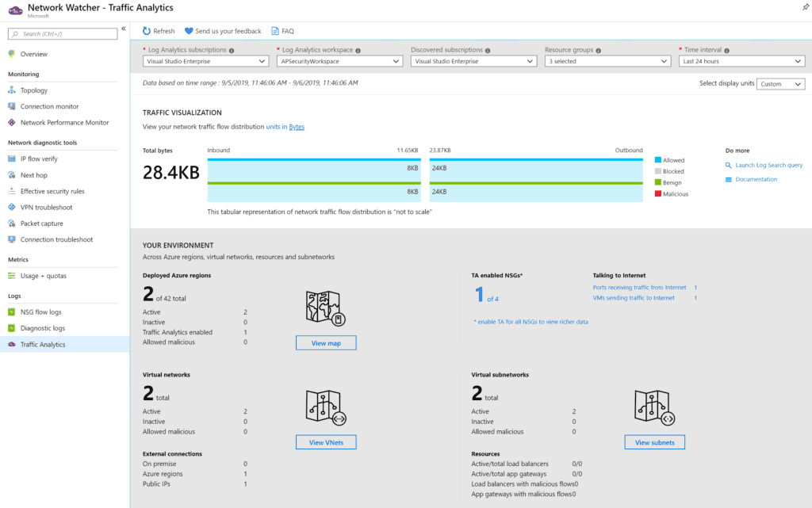Click the Malicious red legend swatch

[x=657, y=193]
